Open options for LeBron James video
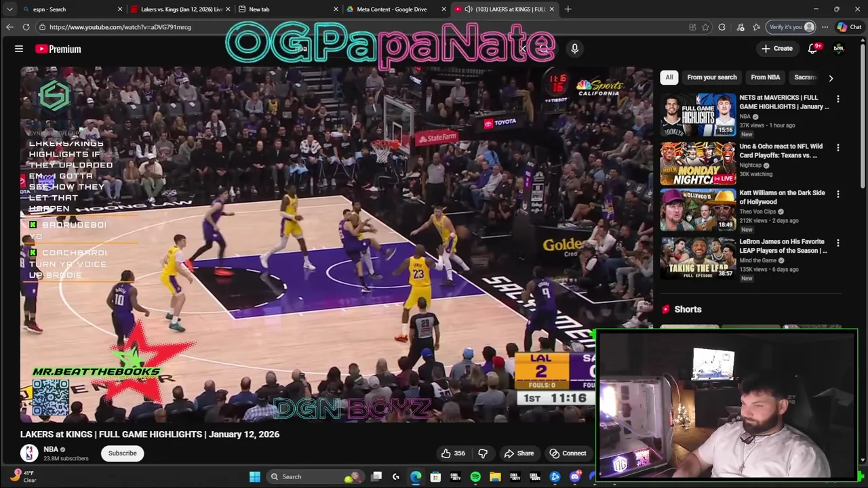This screenshot has height=488, width=868. 837,243
